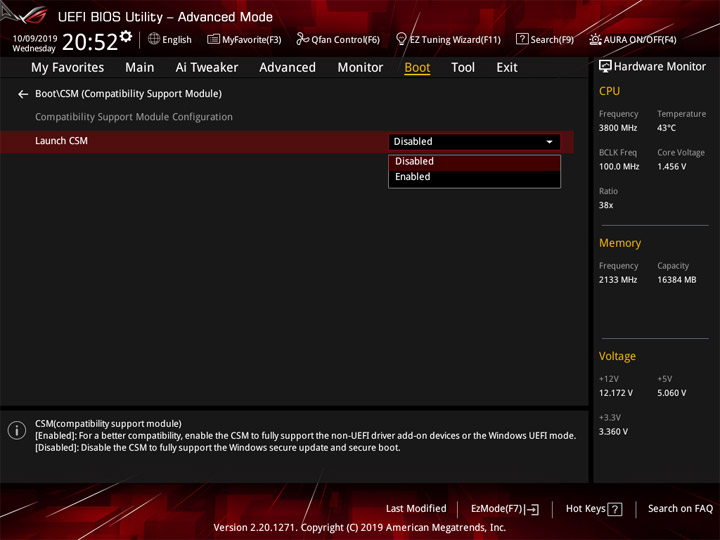
Task: Click the settings gear beside the clock
Action: 125,36
